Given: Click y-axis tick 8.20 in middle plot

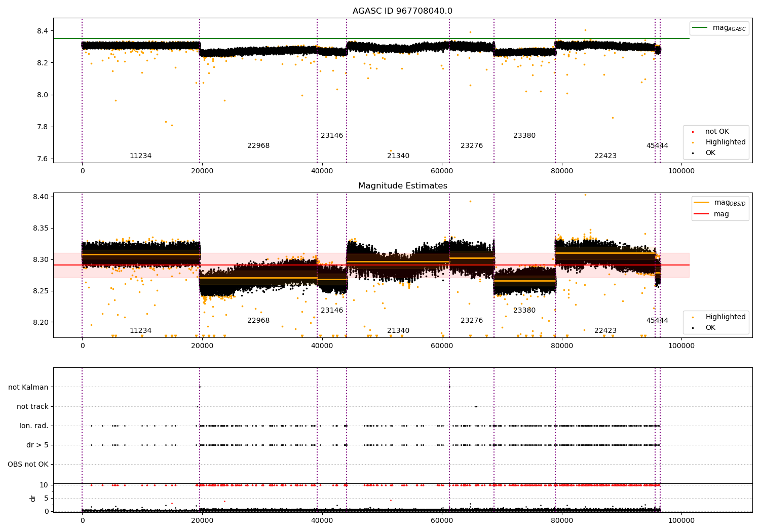Looking at the screenshot, I should 41,322.
